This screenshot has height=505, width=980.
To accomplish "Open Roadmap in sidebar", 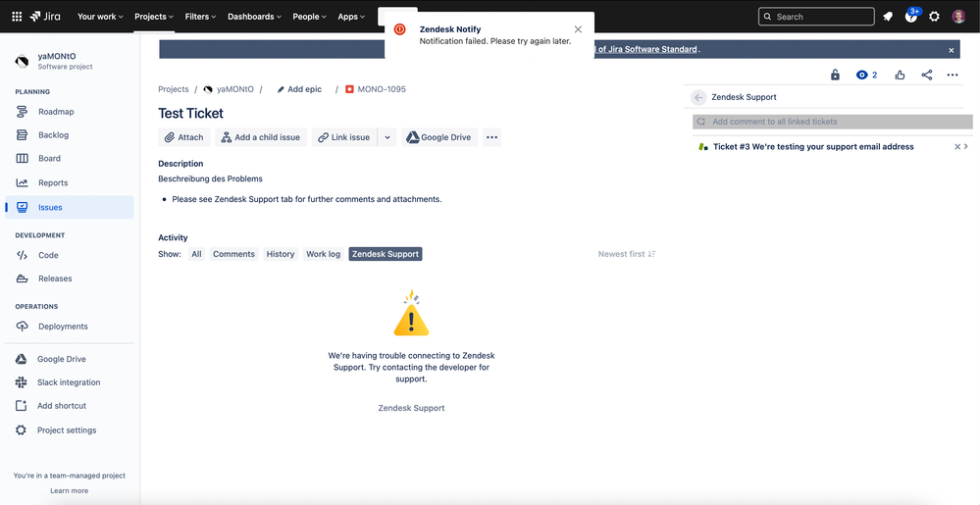I will (70, 112).
